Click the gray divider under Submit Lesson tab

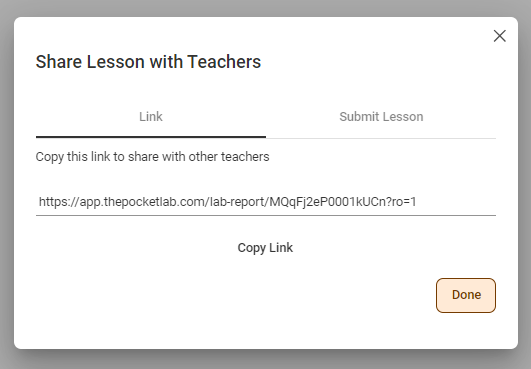pyautogui.click(x=381, y=138)
